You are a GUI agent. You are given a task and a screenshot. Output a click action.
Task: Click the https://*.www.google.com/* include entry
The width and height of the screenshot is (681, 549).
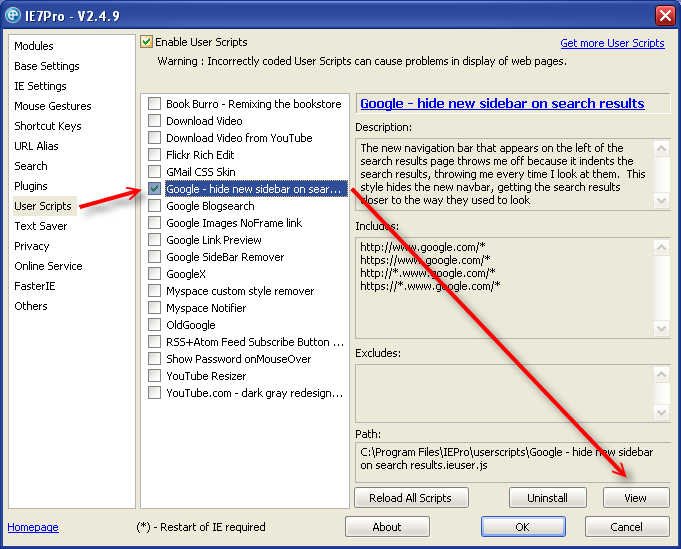pyautogui.click(x=430, y=286)
